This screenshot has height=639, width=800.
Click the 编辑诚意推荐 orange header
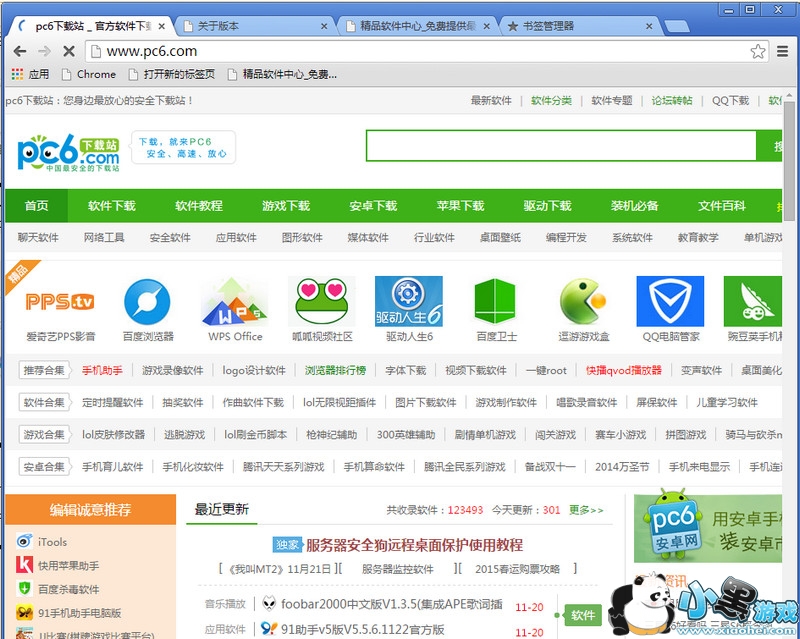[90, 509]
